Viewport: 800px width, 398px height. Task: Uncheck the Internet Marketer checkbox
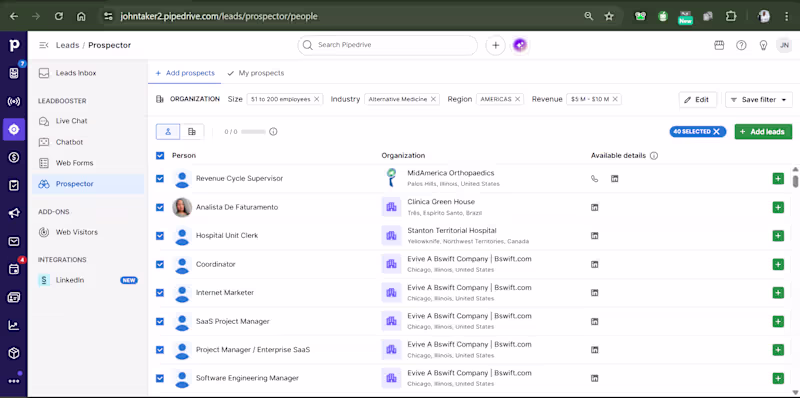pos(160,293)
